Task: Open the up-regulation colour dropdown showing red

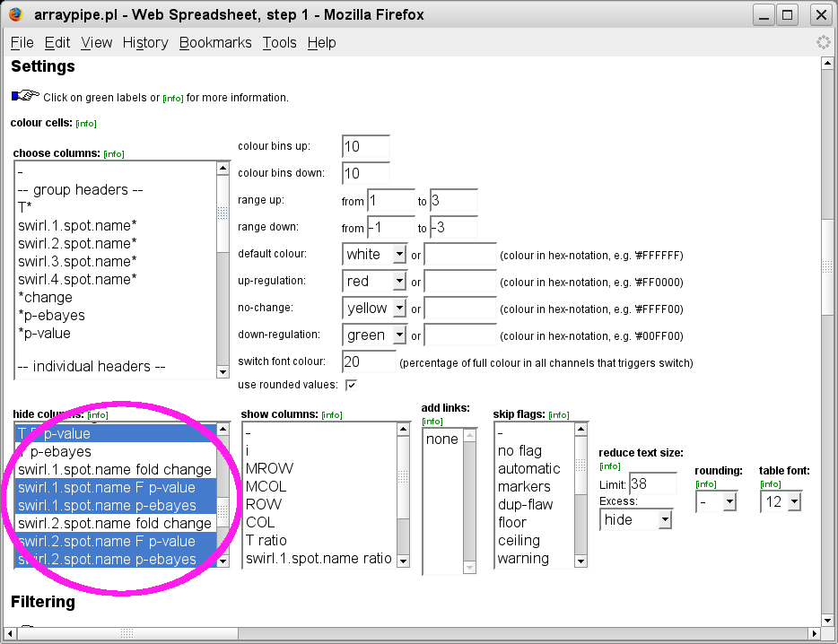Action: (x=374, y=281)
